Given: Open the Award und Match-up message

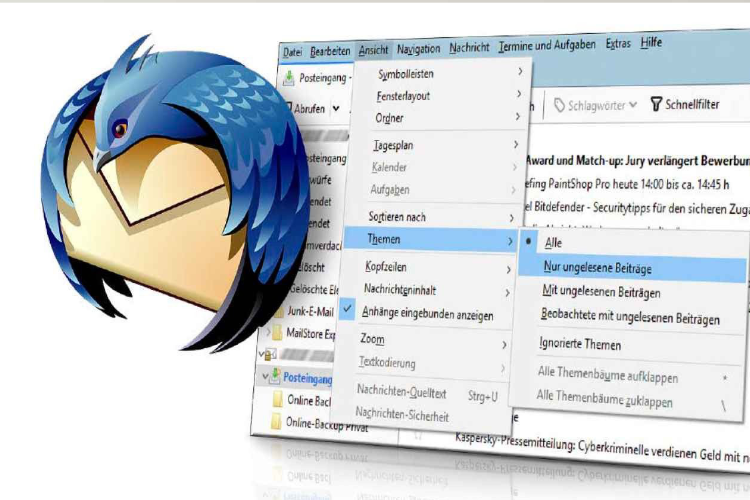Looking at the screenshot, I should (x=638, y=161).
